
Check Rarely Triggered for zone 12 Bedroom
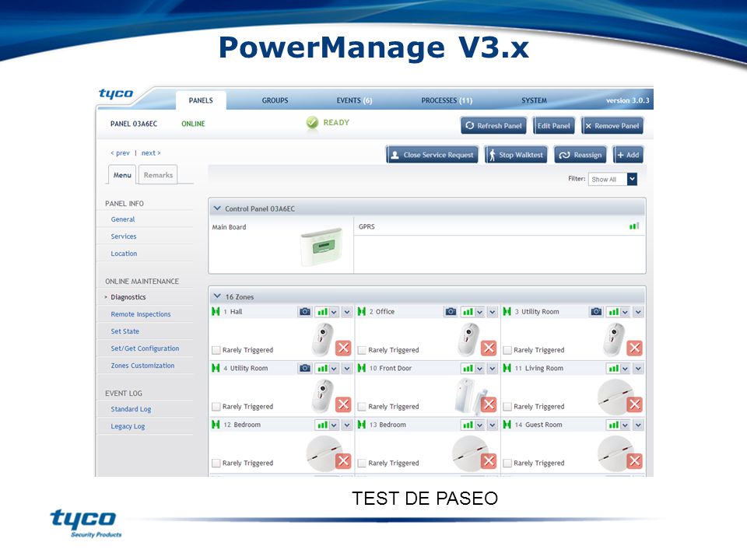[216, 464]
